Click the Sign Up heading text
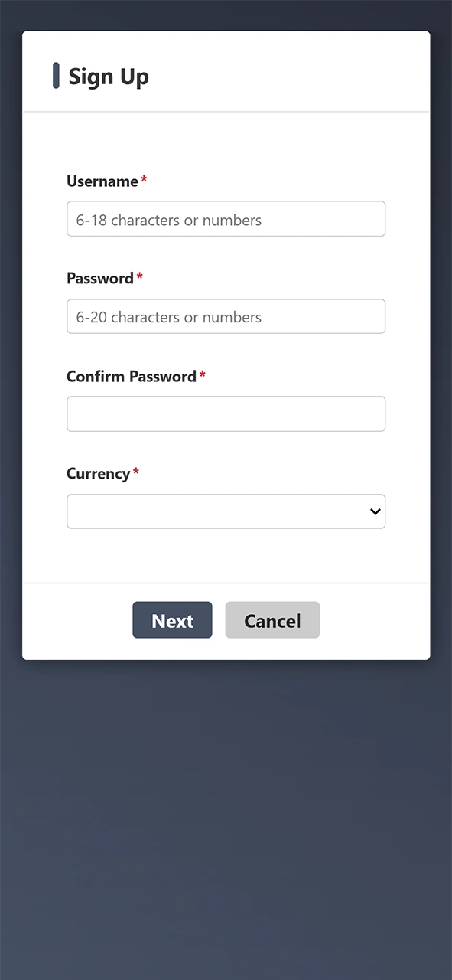The image size is (452, 980). click(108, 76)
